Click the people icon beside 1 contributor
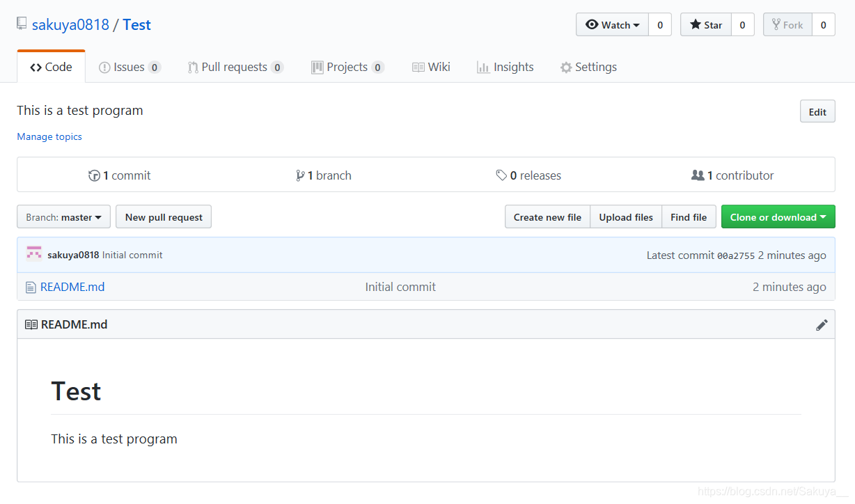Screen dimensions: 855x504 (698, 175)
